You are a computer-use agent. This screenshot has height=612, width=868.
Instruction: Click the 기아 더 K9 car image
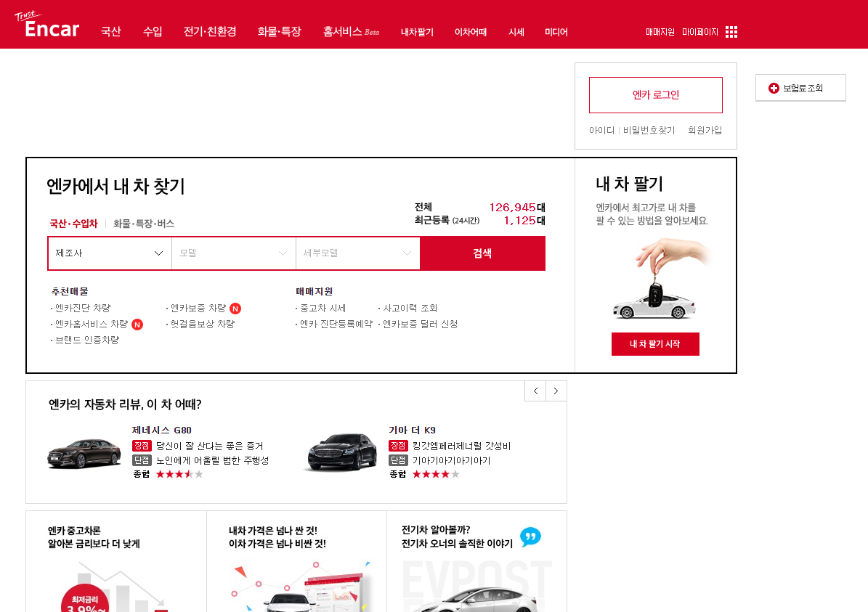pos(341,452)
